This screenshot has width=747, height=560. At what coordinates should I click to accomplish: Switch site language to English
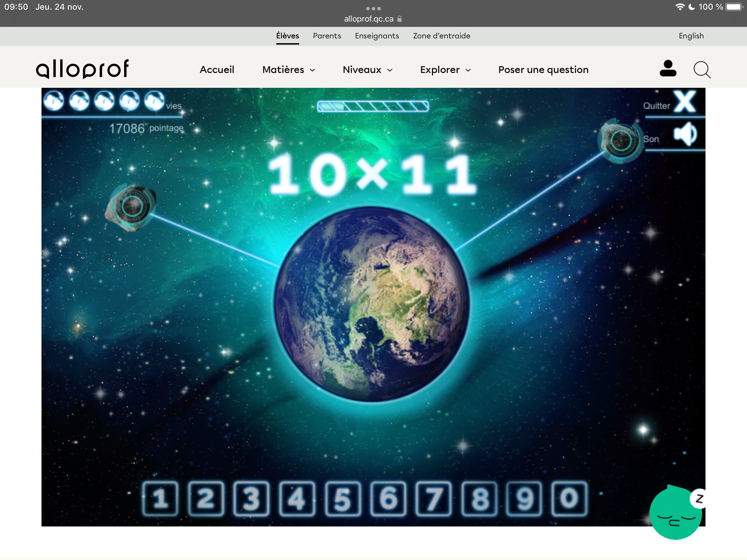pos(691,36)
